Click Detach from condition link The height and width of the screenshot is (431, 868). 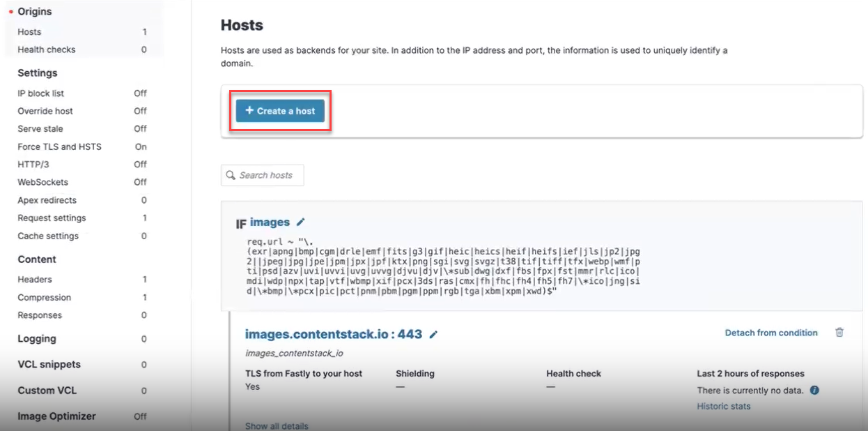pyautogui.click(x=771, y=333)
